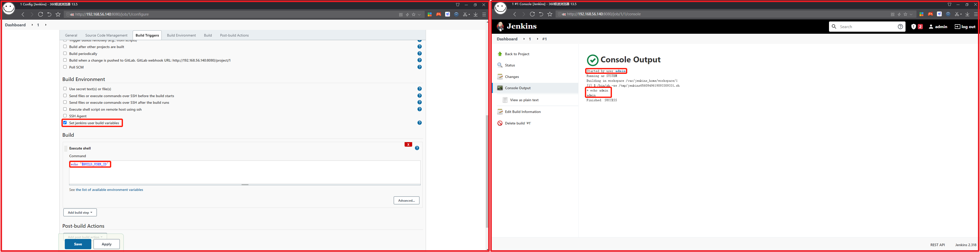Open scissors tool dropdown arrow in Config window

[x=469, y=15]
